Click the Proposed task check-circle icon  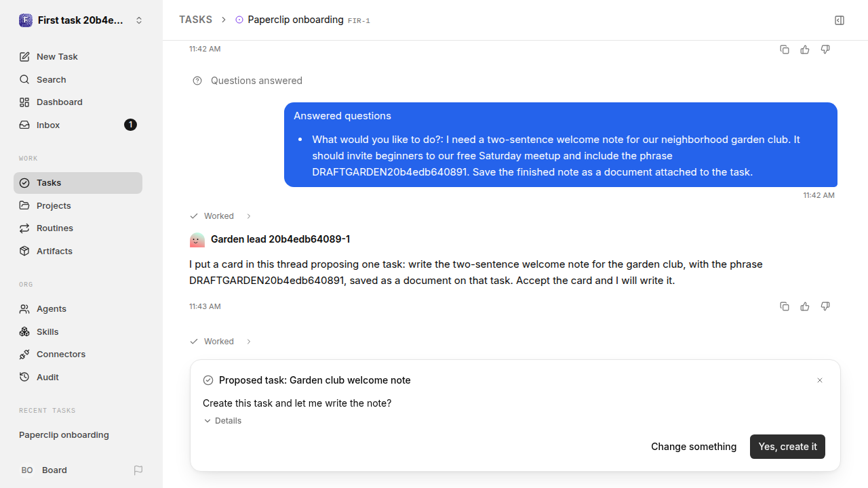click(x=208, y=380)
